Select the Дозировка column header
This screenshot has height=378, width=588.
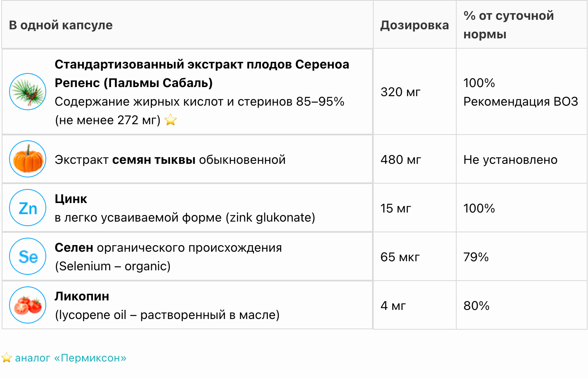(415, 25)
